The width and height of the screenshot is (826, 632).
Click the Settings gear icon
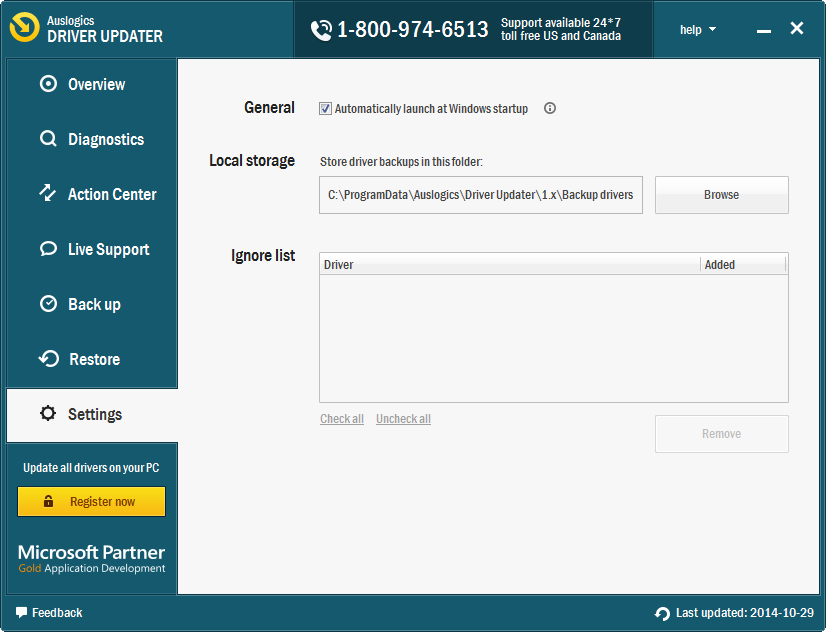48,413
